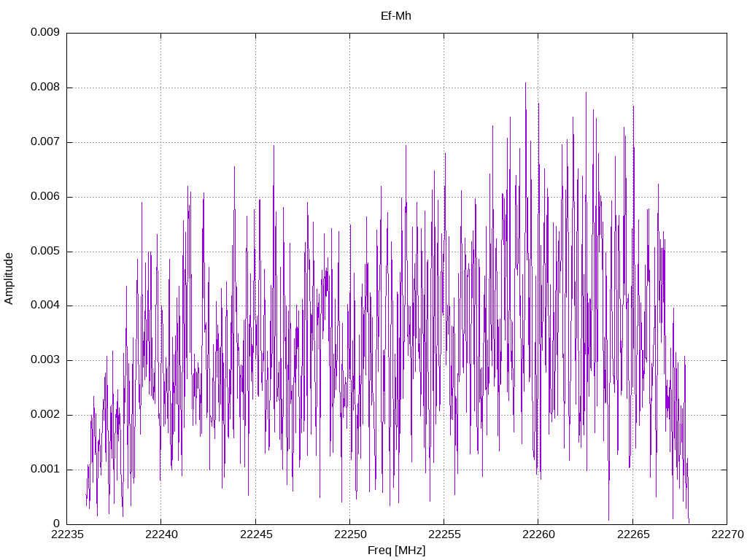The height and width of the screenshot is (560, 747).
Task: Click the 22245 x-axis tick label
Action: coord(256,534)
